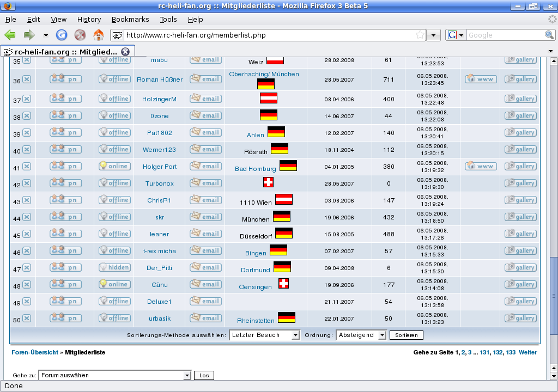This screenshot has width=558, height=392.
Task: Open the Letzter Besuch sort method dropdown
Action: point(264,335)
